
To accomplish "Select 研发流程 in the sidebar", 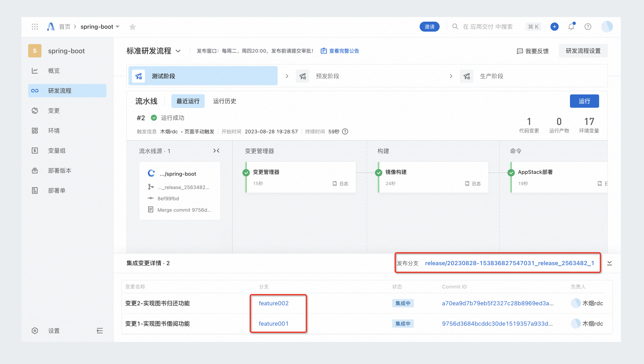I will 67,91.
